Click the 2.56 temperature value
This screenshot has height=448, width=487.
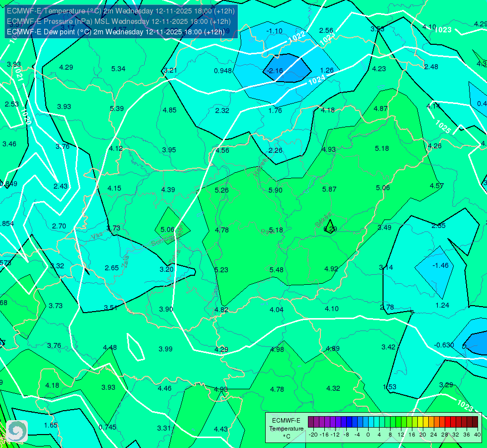pos(326,30)
